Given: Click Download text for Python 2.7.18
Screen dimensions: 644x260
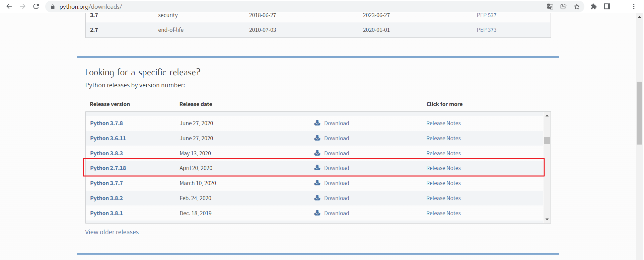Looking at the screenshot, I should pyautogui.click(x=337, y=168).
